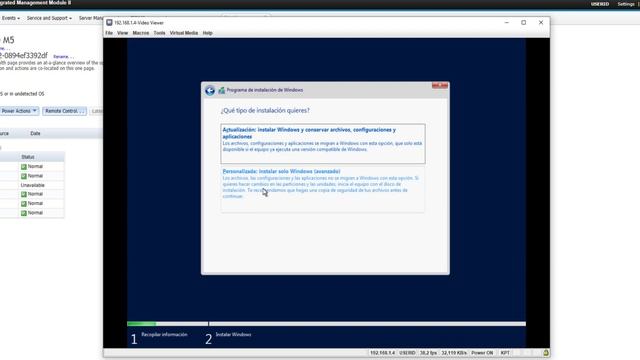Screen dimensions: 640x360
Task: Close the Video Viewer window
Action: pos(541,23)
